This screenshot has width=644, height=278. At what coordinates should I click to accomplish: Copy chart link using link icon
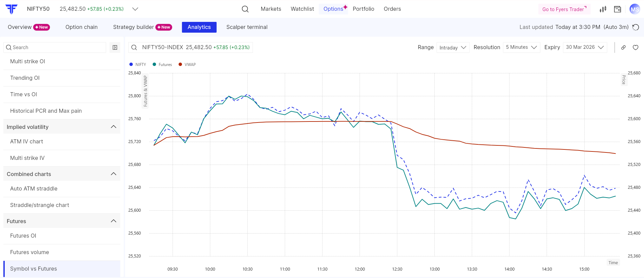coord(623,47)
